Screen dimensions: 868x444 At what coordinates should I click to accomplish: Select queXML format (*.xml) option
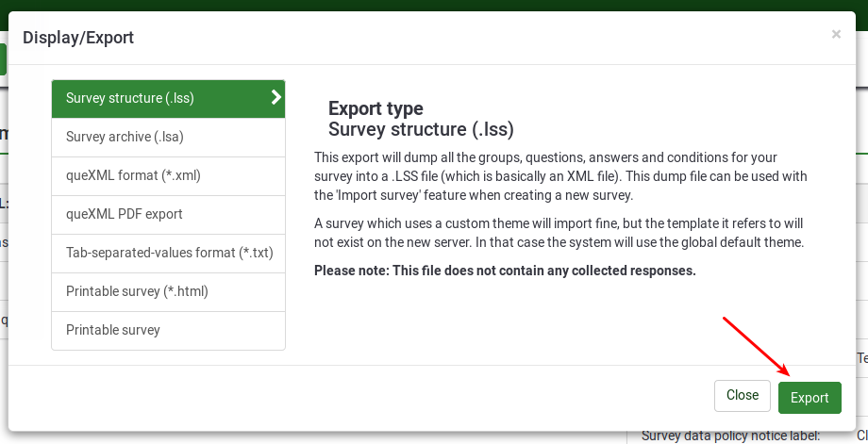tap(133, 175)
